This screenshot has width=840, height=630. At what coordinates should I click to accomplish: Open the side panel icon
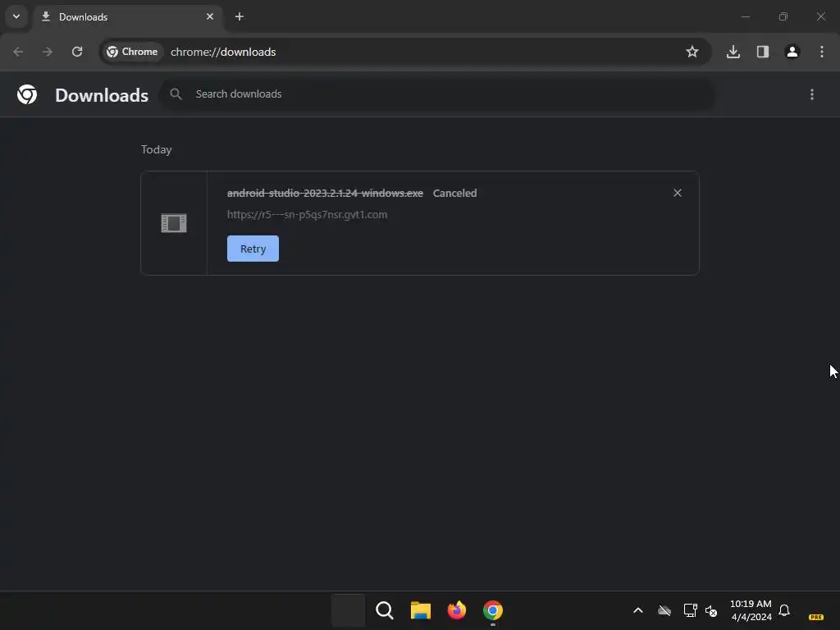[763, 52]
